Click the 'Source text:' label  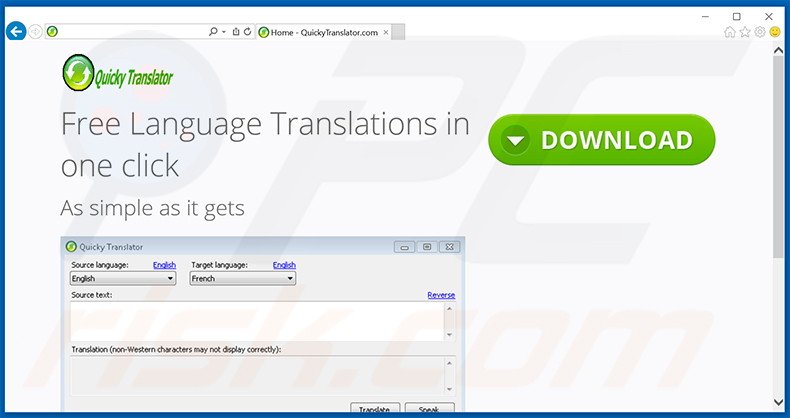(92, 295)
